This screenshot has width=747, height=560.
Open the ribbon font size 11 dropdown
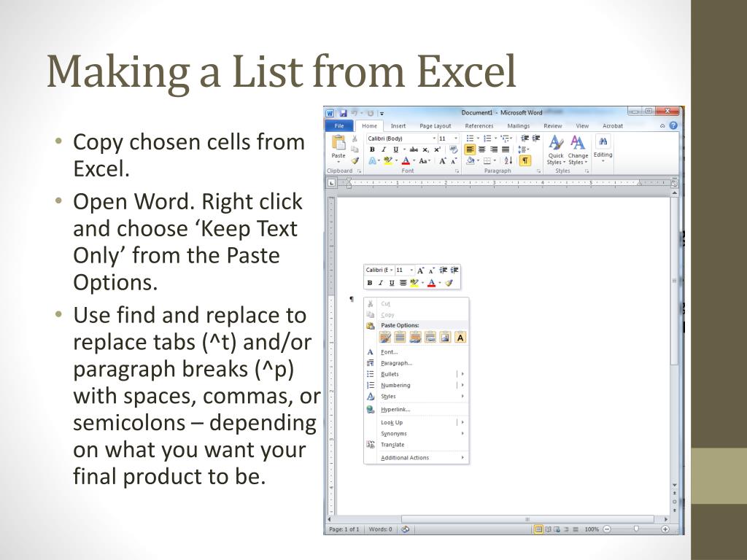click(456, 139)
